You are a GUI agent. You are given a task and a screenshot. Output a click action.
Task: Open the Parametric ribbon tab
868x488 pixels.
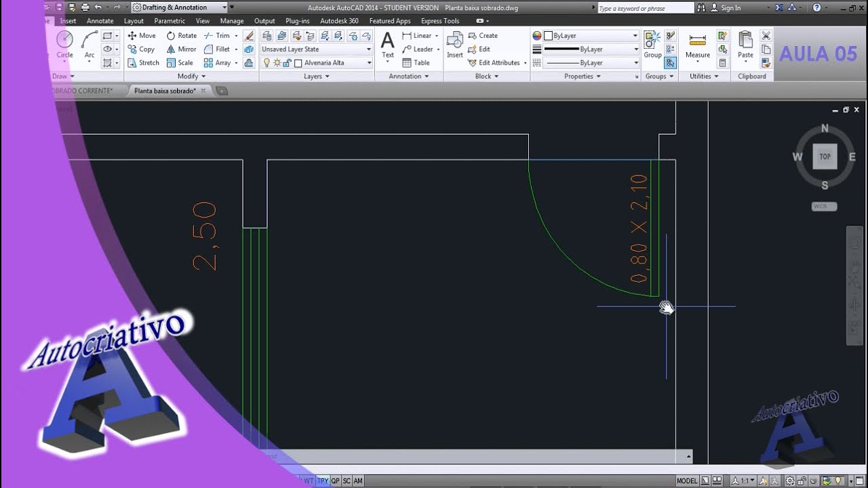click(170, 21)
